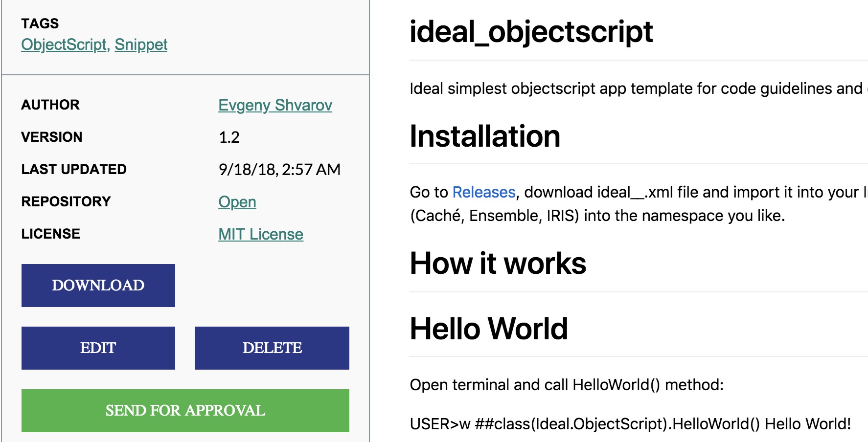Click the How it works heading
Viewport: 868px width, 442px height.
pyautogui.click(x=498, y=264)
